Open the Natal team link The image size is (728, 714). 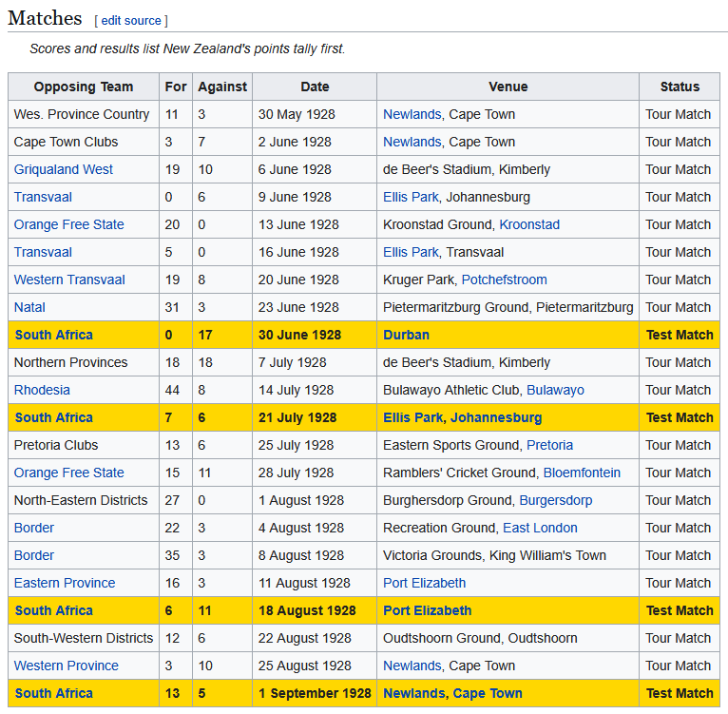(29, 307)
